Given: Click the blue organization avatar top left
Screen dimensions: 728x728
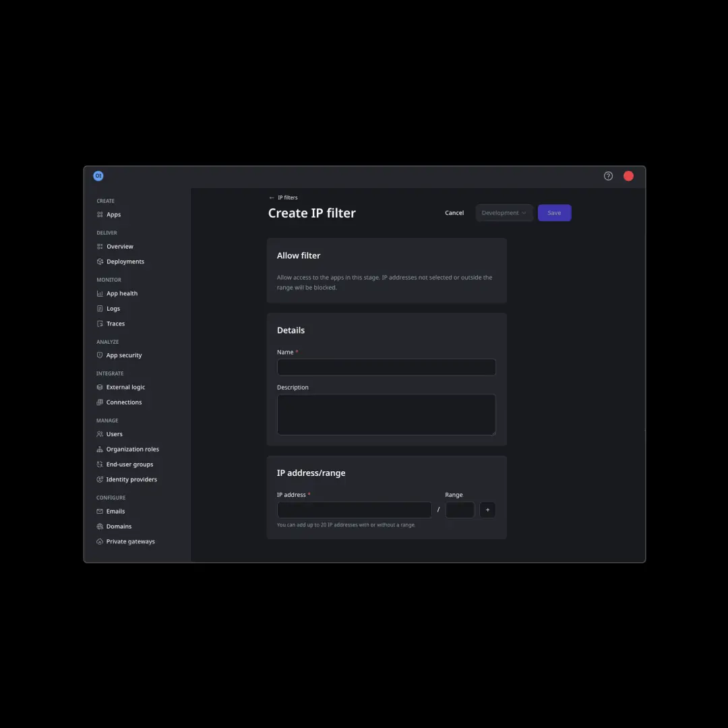Looking at the screenshot, I should [98, 175].
